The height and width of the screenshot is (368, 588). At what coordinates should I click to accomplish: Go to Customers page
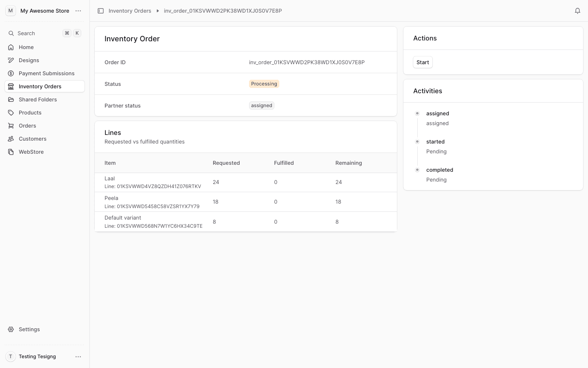tap(45, 139)
